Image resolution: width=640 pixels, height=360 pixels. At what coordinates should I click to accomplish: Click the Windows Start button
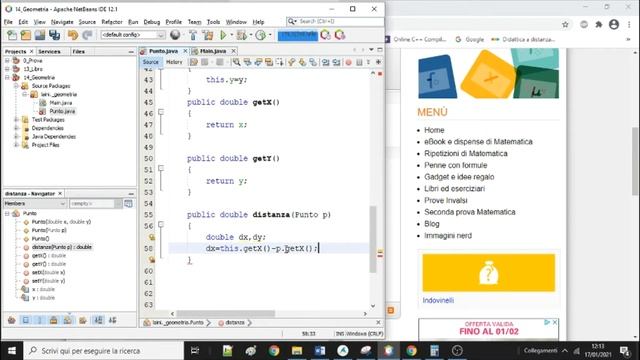tap(12, 350)
